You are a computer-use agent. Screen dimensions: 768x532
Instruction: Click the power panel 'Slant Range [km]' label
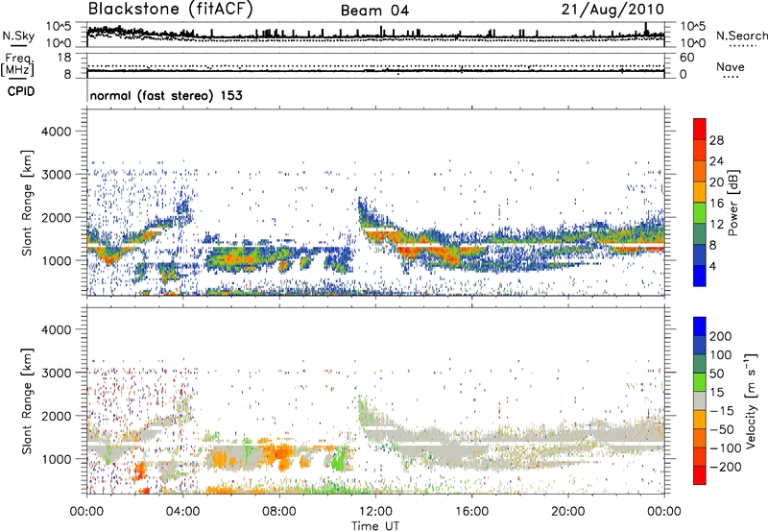[x=28, y=203]
